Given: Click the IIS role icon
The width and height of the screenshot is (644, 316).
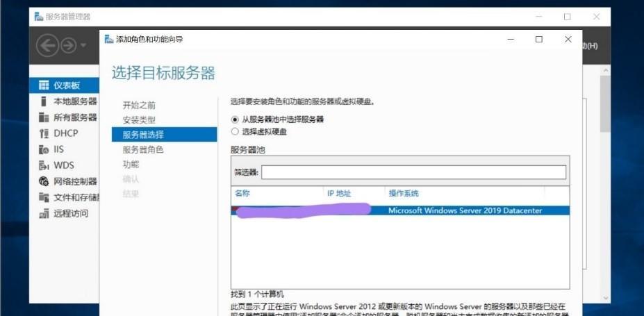Looking at the screenshot, I should point(44,149).
